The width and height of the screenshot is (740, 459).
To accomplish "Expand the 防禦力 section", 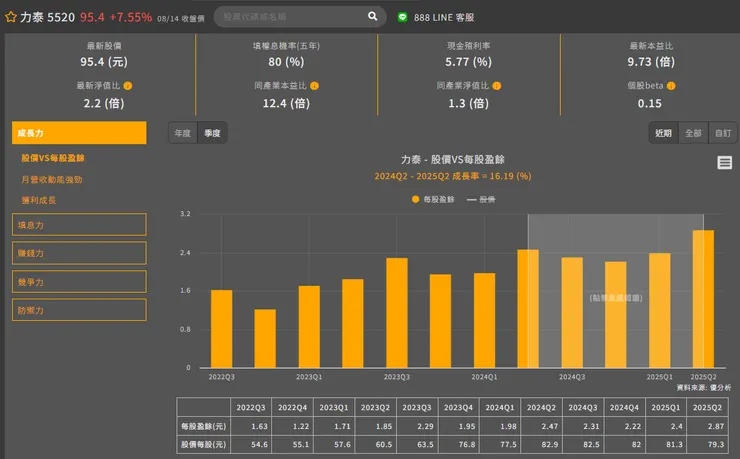I will (x=79, y=310).
